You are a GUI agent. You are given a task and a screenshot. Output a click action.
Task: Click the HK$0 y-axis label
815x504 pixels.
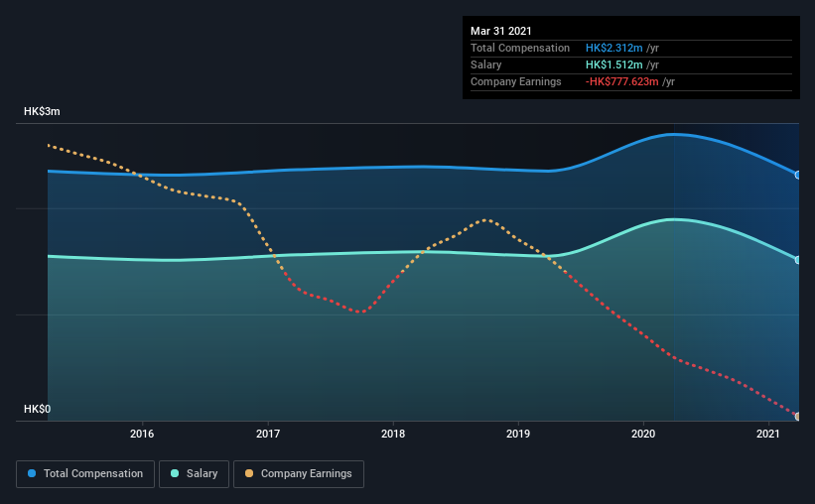[38, 410]
